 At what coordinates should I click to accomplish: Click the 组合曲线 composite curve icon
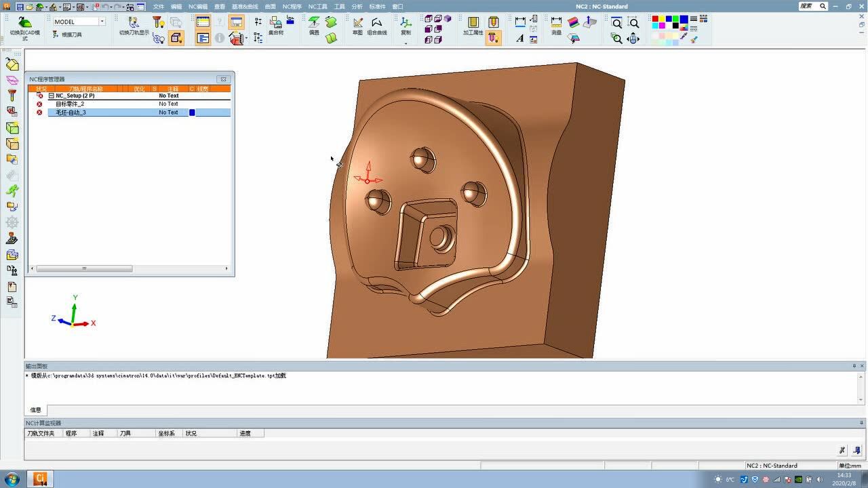pos(377,26)
